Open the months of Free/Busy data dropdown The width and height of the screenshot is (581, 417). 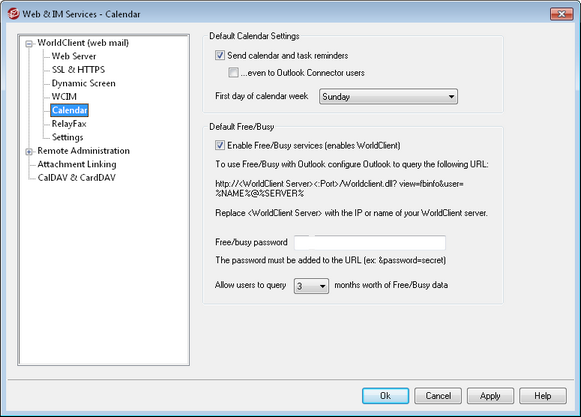point(311,286)
